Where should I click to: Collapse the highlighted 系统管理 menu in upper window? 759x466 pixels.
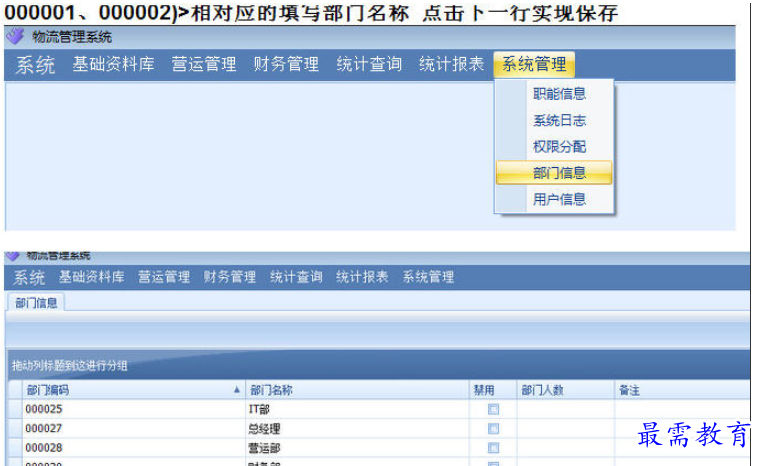534,65
